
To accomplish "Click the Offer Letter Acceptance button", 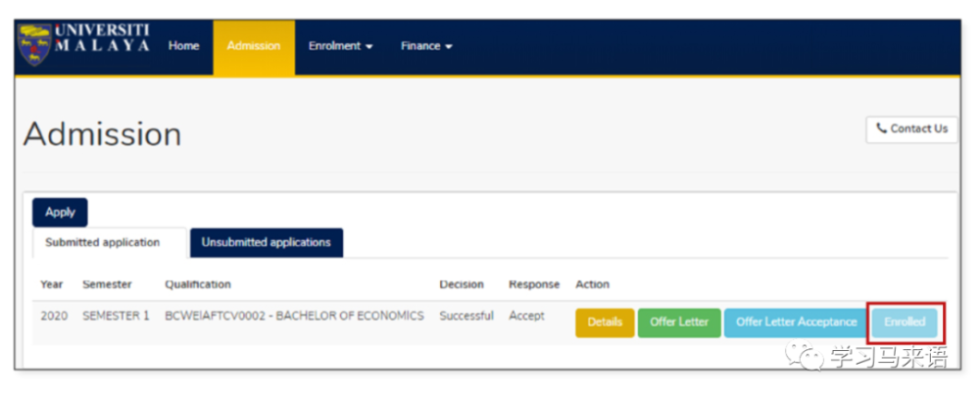I will point(795,323).
